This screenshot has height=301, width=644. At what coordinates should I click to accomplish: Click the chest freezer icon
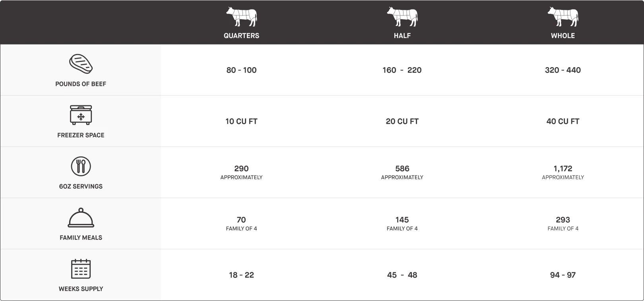81,115
